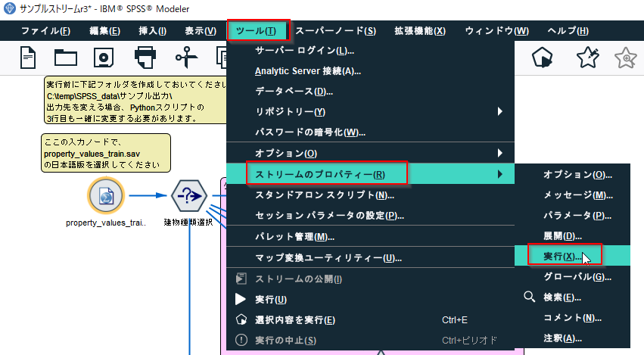Open the ヘルプ(H) menu
Viewport: 644px width, 355px height.
(x=568, y=31)
